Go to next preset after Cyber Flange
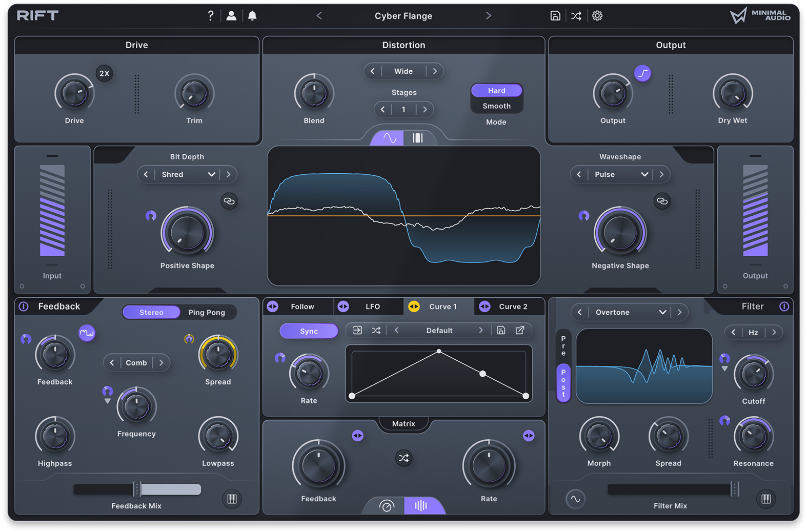 488,16
